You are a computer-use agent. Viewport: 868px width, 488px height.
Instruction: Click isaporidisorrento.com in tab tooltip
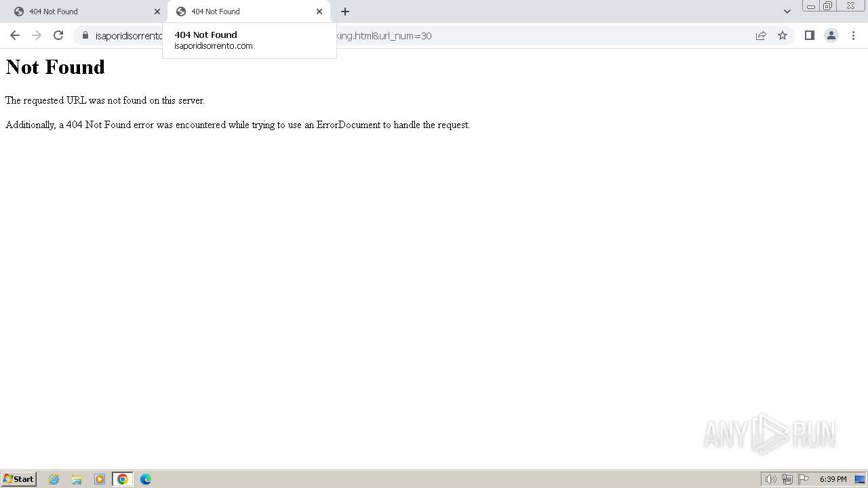(214, 46)
